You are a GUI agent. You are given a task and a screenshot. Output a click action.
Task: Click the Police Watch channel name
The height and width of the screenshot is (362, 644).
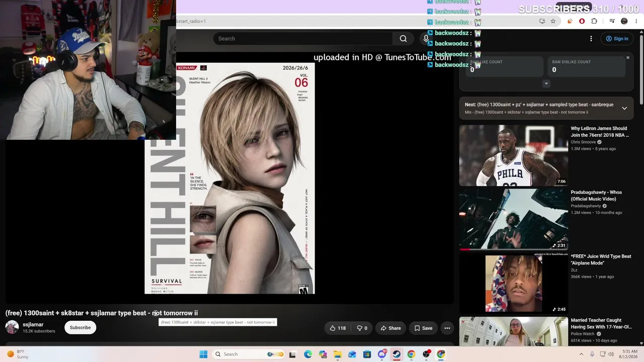(x=583, y=334)
